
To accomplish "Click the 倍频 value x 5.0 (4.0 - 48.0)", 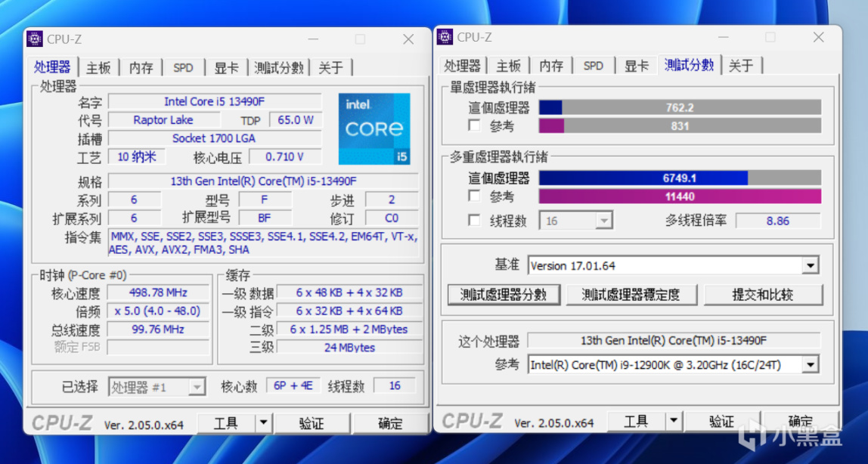I will [158, 311].
